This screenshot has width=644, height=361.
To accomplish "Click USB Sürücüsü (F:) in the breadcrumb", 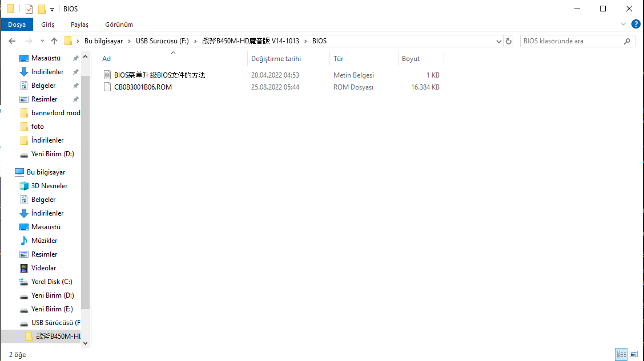I will (x=162, y=41).
